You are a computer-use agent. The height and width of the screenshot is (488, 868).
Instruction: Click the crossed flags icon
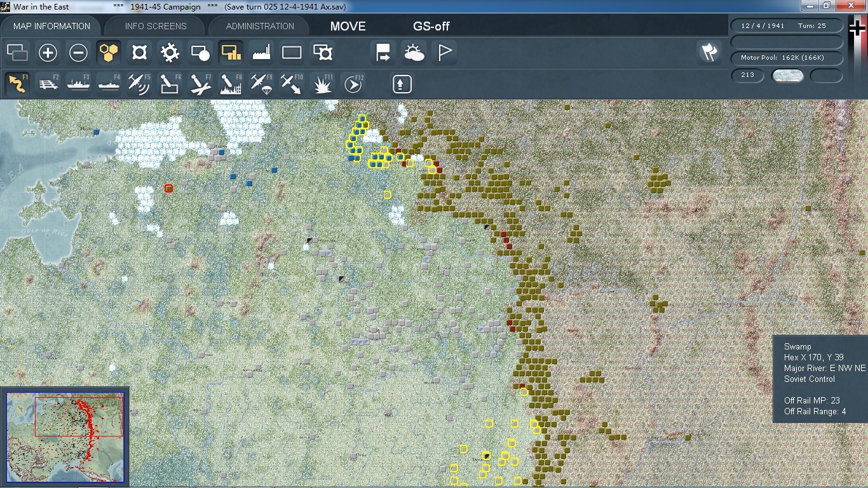coord(710,52)
